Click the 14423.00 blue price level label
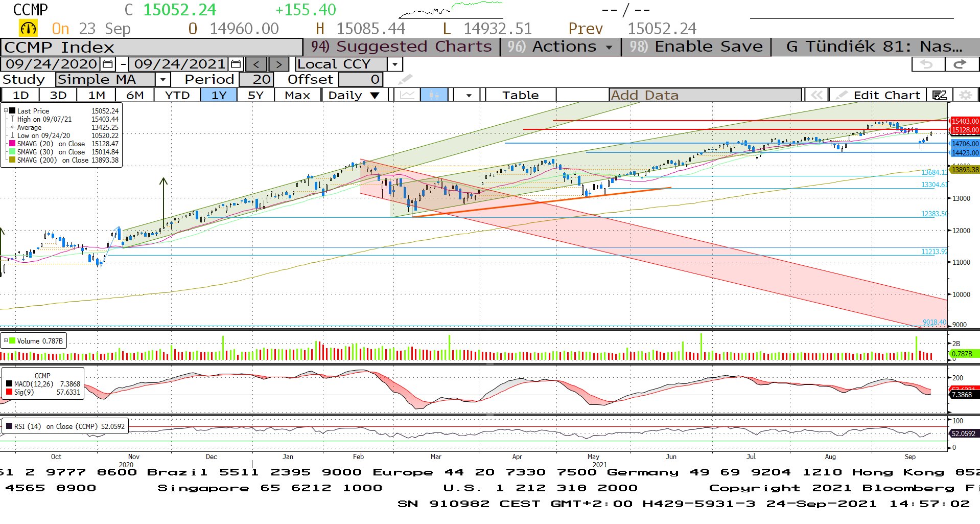 click(965, 153)
